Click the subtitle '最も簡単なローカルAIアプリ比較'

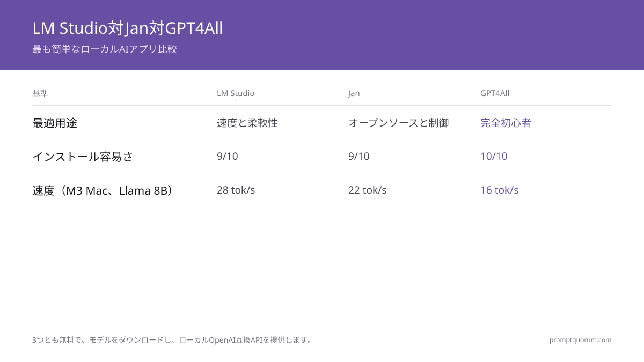click(105, 49)
